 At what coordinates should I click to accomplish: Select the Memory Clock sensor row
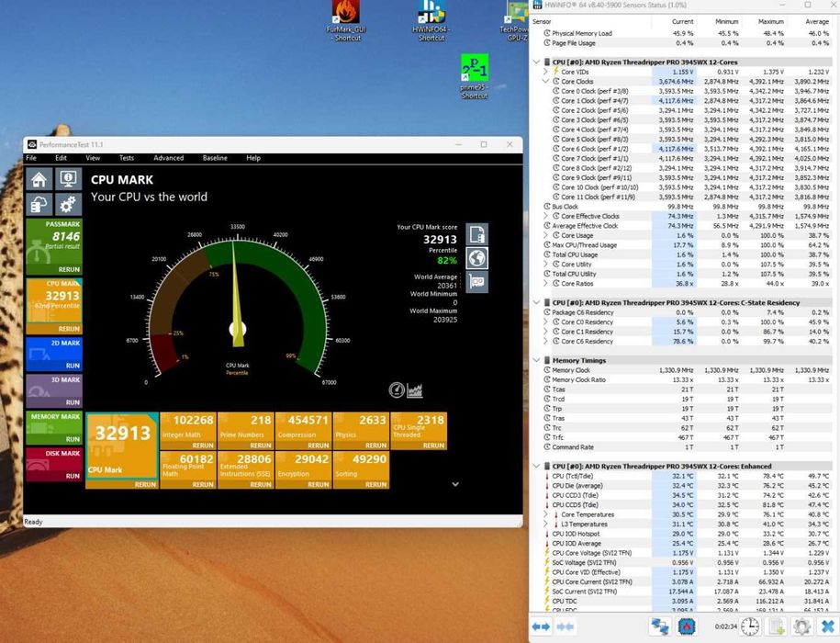(688, 370)
